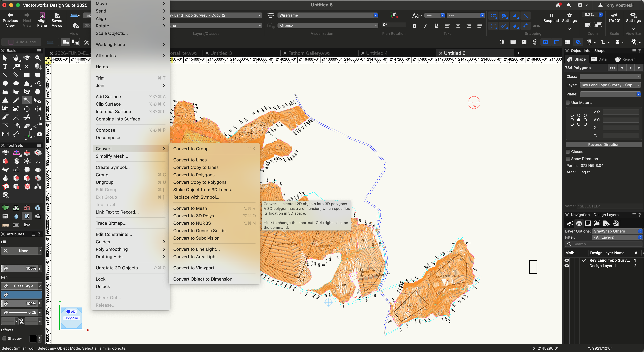This screenshot has height=352, width=644.
Task: Click the Shadow color swatch
Action: click(33, 338)
